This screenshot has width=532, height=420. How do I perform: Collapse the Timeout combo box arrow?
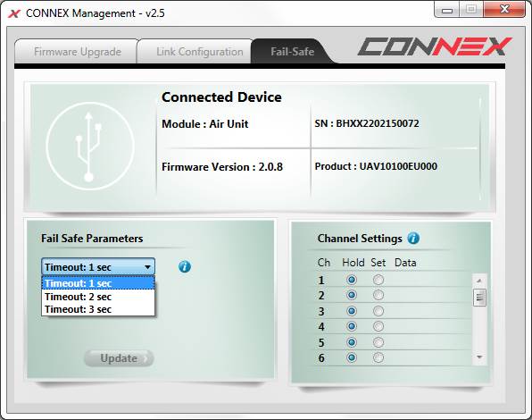(147, 267)
